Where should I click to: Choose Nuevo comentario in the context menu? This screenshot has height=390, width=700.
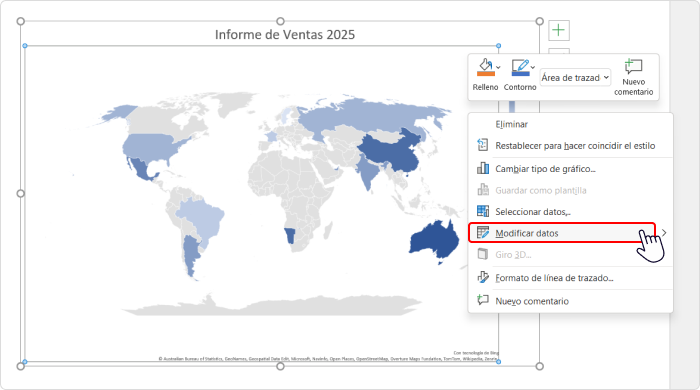(532, 301)
